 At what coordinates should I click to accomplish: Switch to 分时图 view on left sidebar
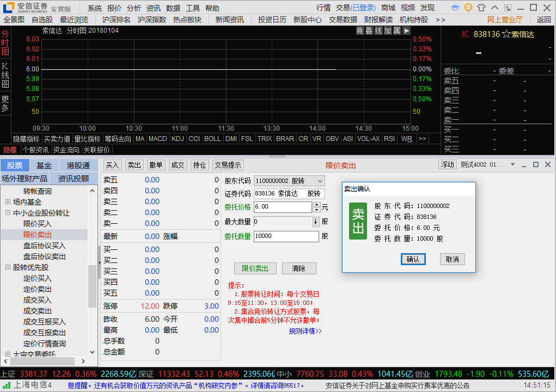click(x=5, y=42)
